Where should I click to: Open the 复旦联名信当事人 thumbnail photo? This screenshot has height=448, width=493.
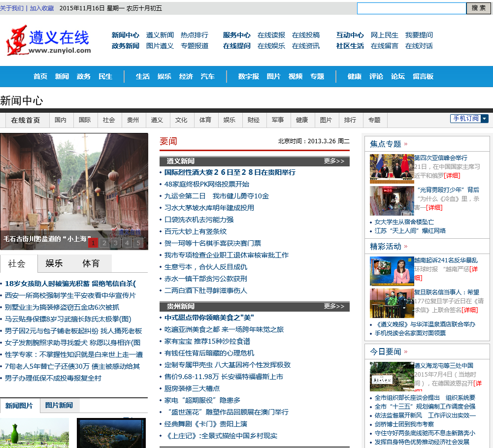click(392, 303)
